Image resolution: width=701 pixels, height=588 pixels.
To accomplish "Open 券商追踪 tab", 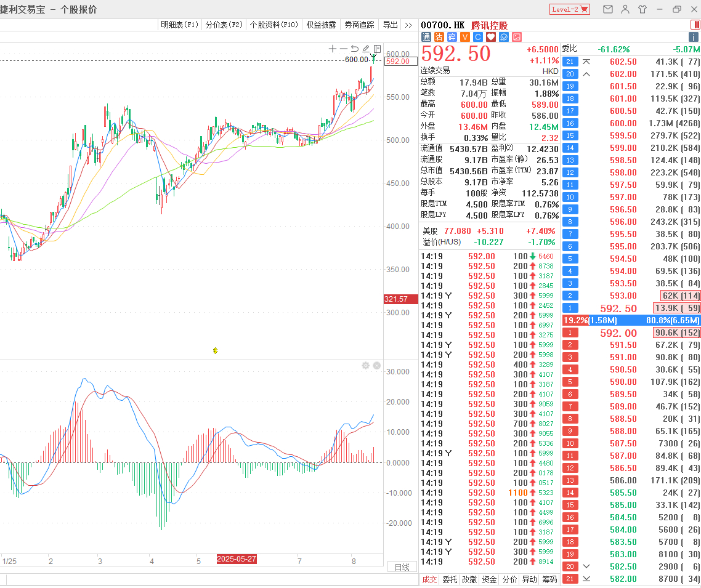I will pos(359,25).
